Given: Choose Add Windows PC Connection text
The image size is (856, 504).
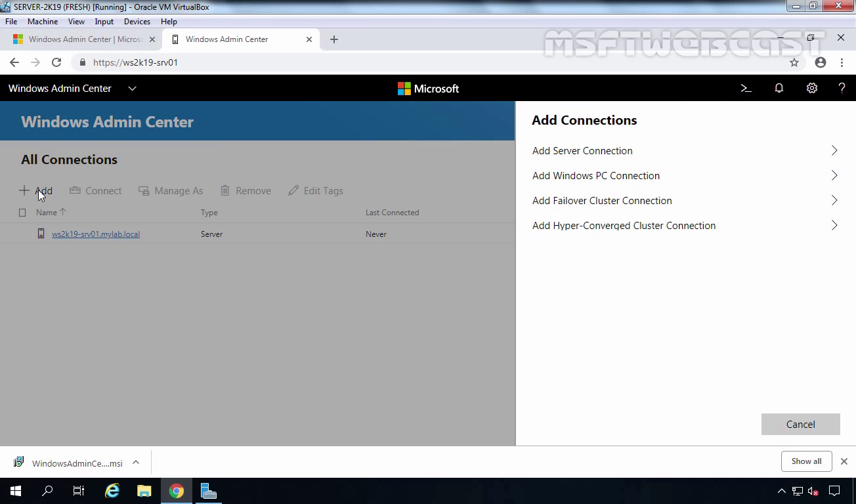Looking at the screenshot, I should coord(596,175).
